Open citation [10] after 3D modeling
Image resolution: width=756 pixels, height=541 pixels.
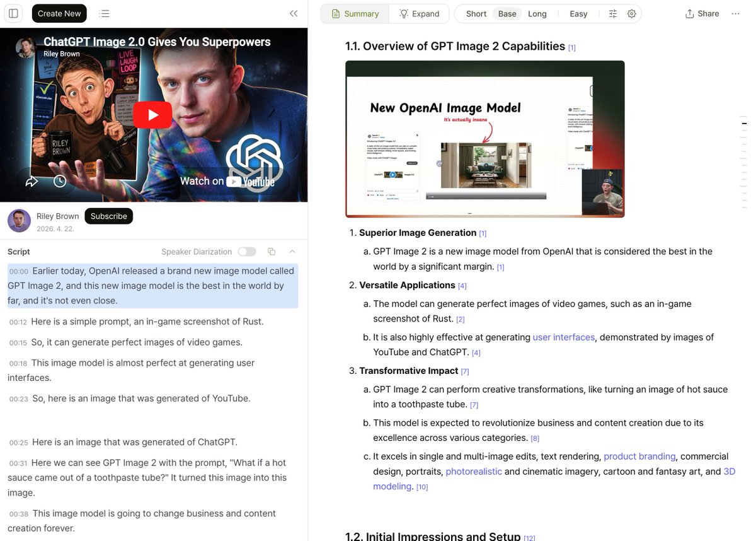click(x=422, y=487)
